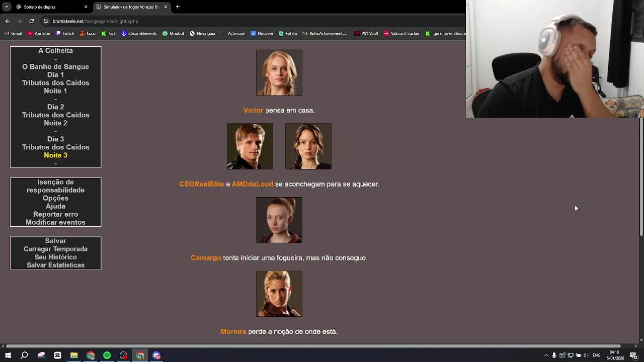Open Carregar Temporada link
The width and height of the screenshot is (644, 362).
[55, 249]
